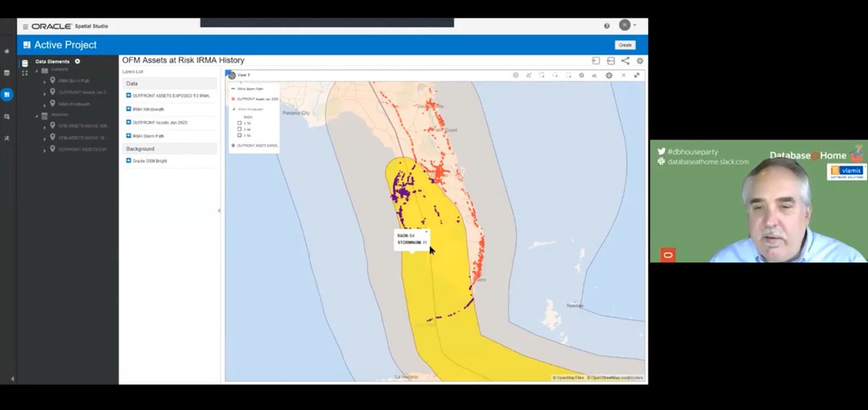Viewport: 868px width, 410px height.
Task: Add a dataset with the plus icon
Action: coord(77,61)
